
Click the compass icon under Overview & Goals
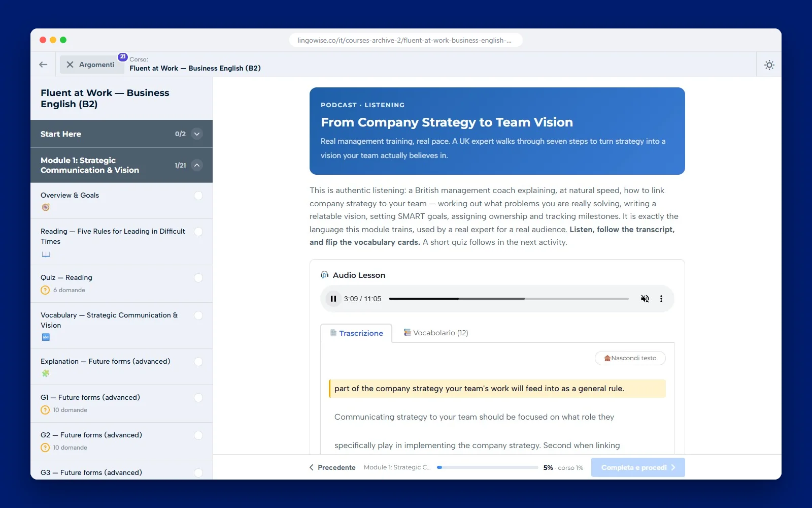pyautogui.click(x=46, y=207)
